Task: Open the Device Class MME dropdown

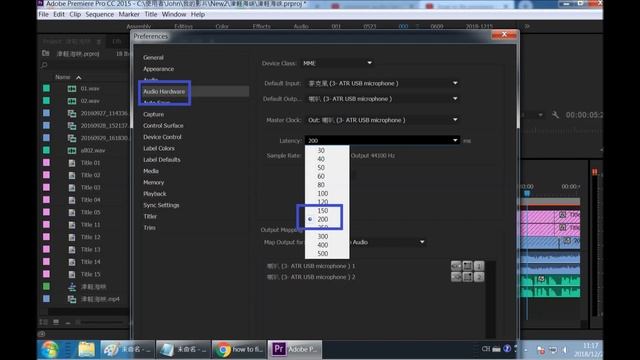Action: pos(338,63)
